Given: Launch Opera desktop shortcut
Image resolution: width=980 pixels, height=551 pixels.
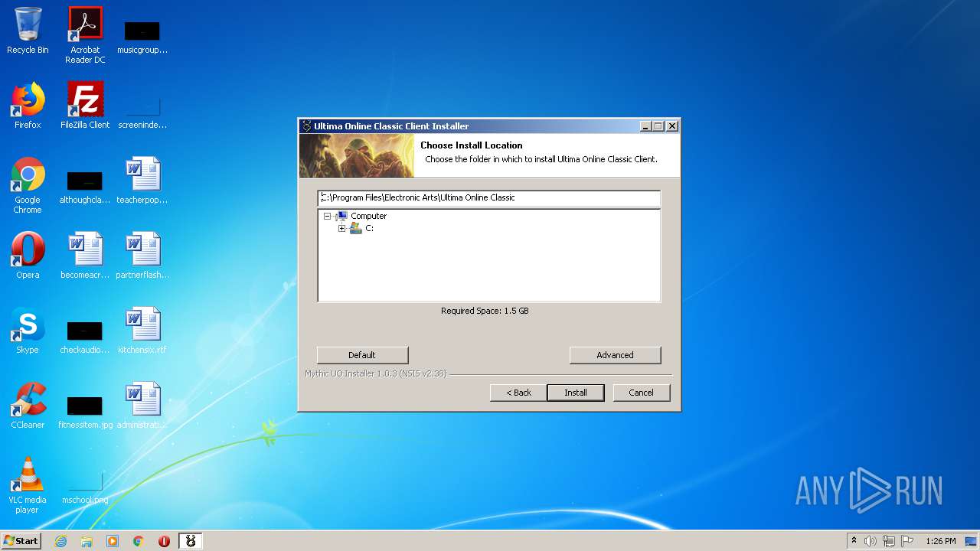Looking at the screenshot, I should pos(28,256).
